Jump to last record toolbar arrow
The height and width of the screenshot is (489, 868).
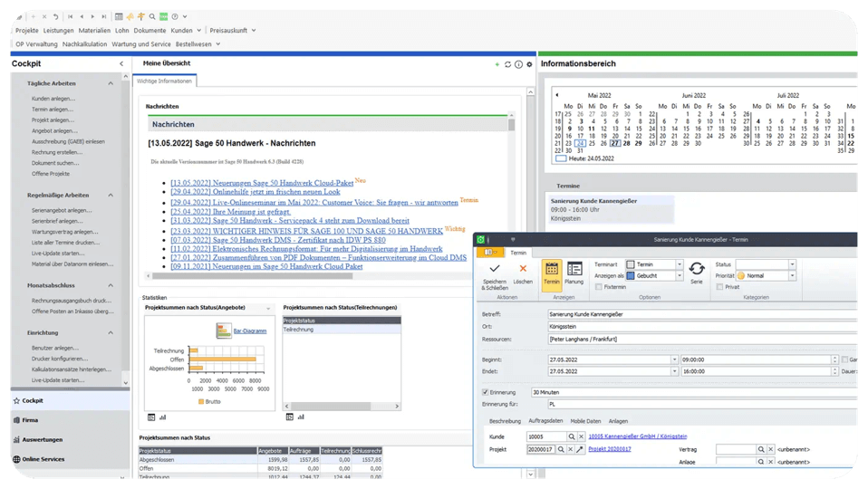tap(103, 16)
